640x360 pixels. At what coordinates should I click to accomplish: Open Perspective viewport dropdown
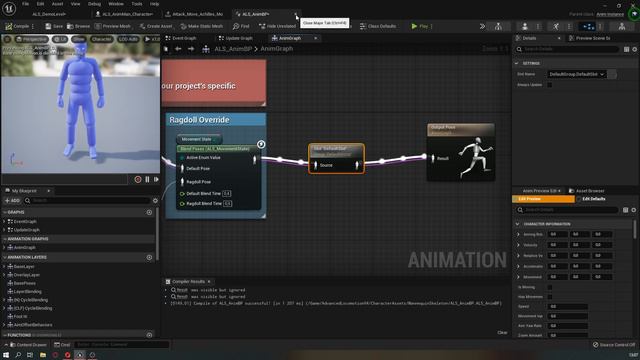[x=31, y=39]
